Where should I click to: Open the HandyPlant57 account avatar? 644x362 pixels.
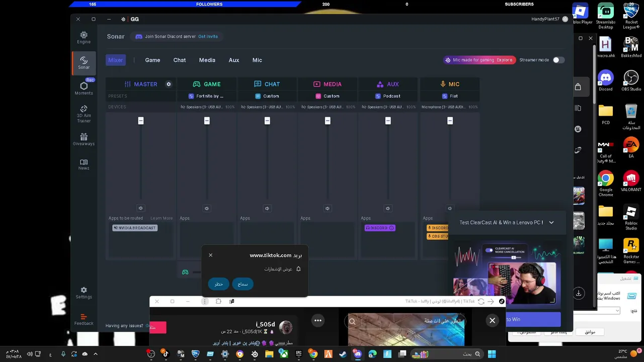point(565,19)
